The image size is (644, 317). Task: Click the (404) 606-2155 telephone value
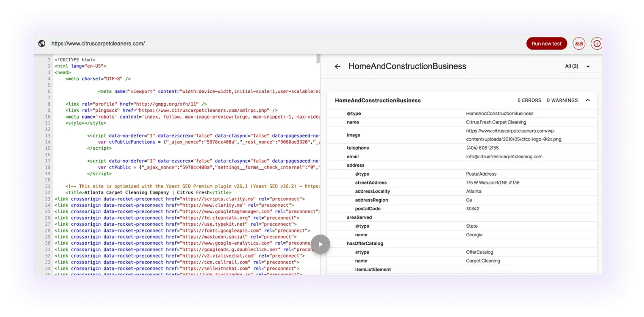[x=482, y=148]
